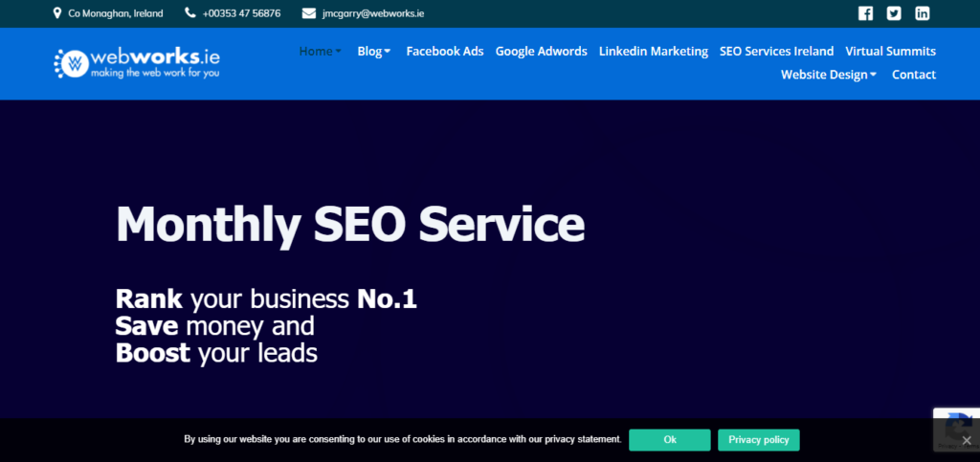Expand the Website Design dropdown
Image resolution: width=980 pixels, height=462 pixels.
tap(828, 75)
